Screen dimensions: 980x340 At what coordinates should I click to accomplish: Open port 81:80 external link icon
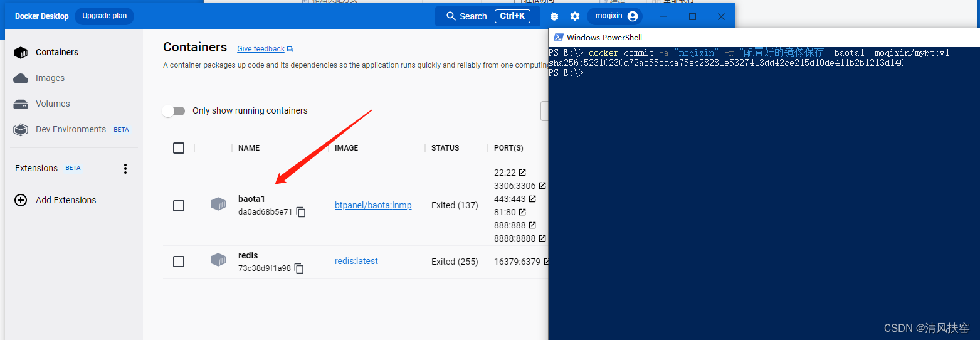pyautogui.click(x=522, y=212)
